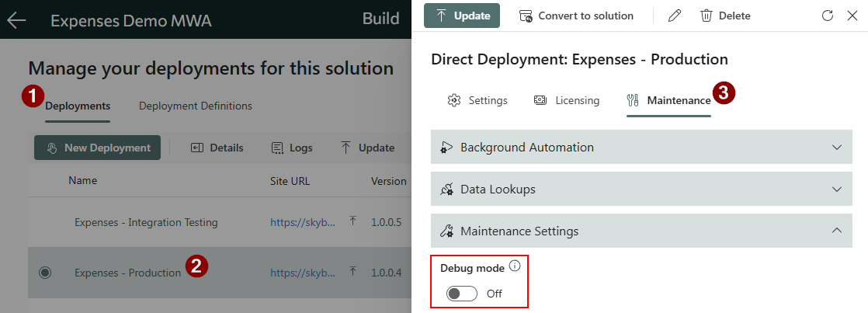Click Convert to solution
Screen dimensions: 868x313
point(576,16)
